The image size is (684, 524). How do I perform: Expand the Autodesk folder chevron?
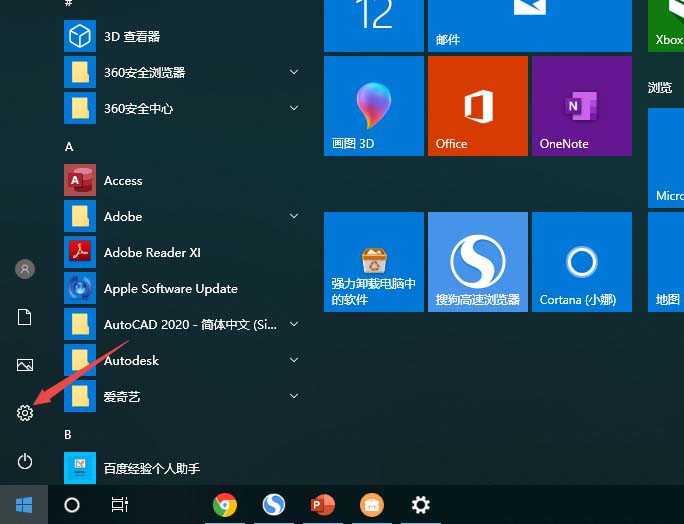294,360
